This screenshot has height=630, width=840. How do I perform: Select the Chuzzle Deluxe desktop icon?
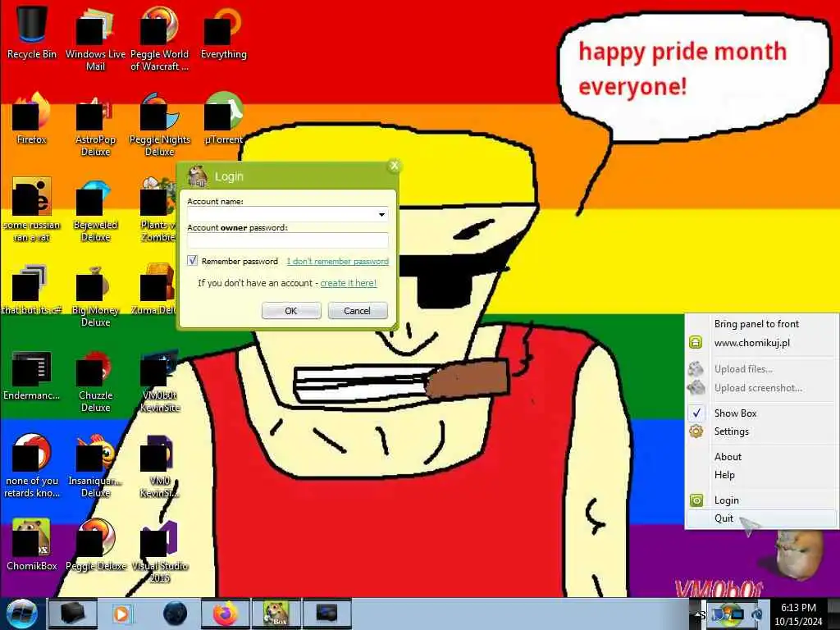(x=95, y=381)
